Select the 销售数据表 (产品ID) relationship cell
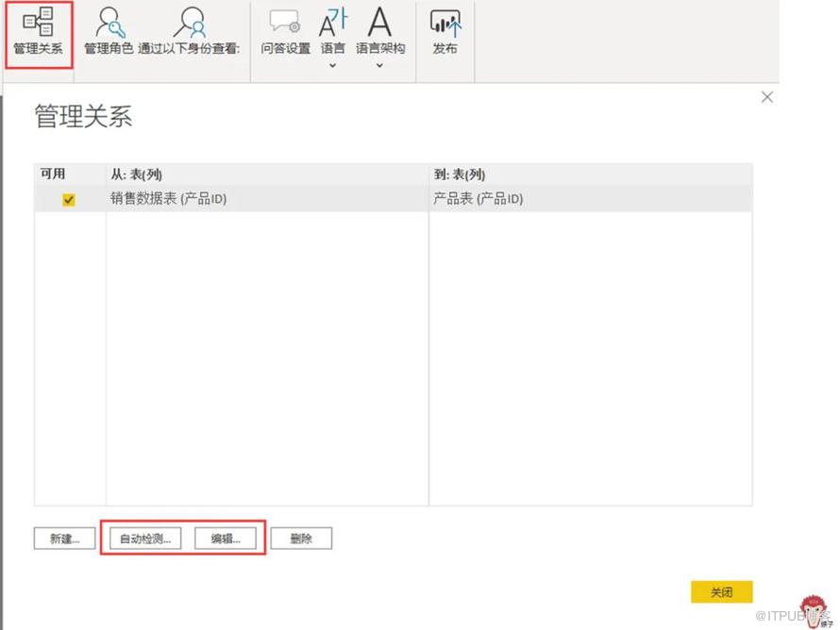This screenshot has width=840, height=630. (168, 199)
